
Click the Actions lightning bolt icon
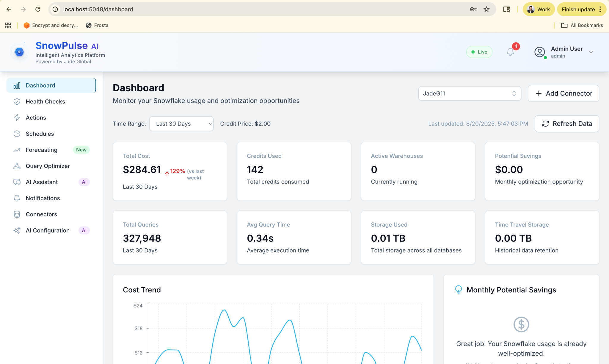pos(17,118)
